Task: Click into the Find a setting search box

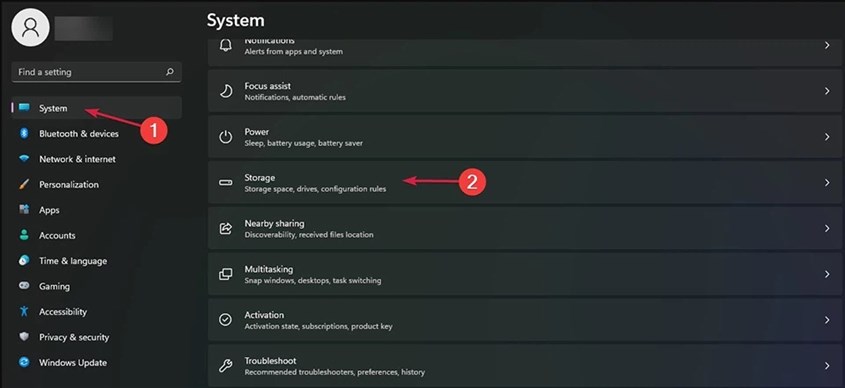Action: click(96, 72)
